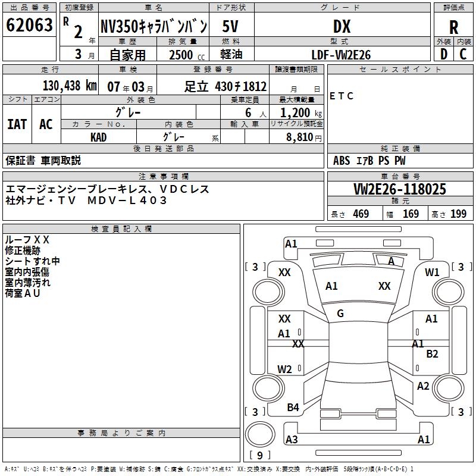This screenshot has width=476, height=476.
Task: Select the interior rating C
Action: click(x=463, y=54)
